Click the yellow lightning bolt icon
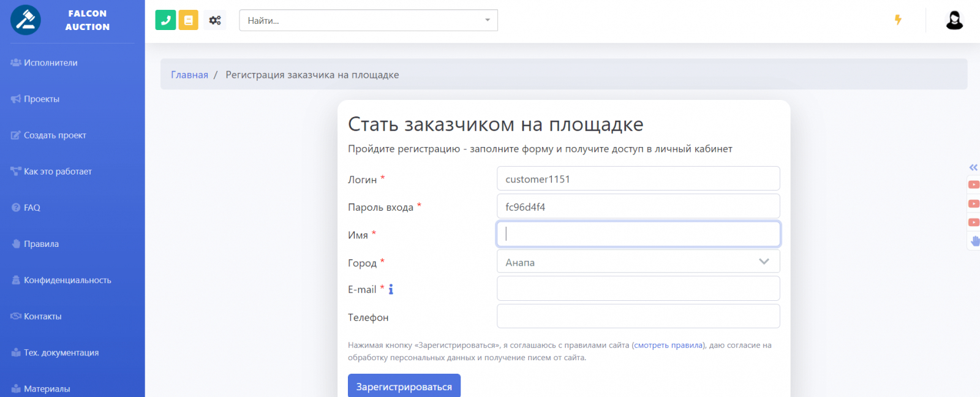This screenshot has width=980, height=397. coord(898,20)
